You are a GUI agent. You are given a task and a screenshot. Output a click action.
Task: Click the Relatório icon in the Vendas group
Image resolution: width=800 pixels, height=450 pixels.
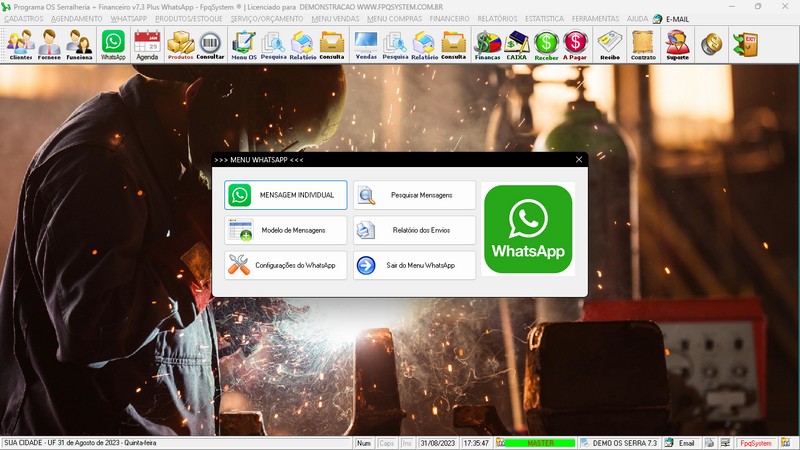[424, 45]
